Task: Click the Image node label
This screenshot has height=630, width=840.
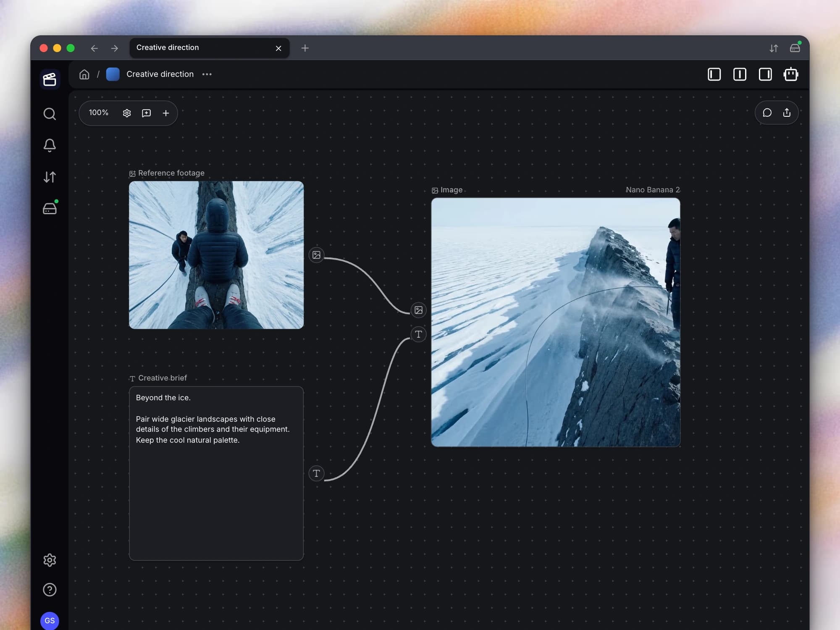Action: (x=451, y=190)
